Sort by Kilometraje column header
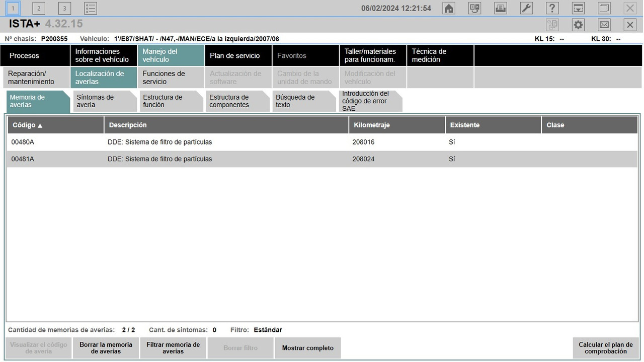Image resolution: width=644 pixels, height=362 pixels. tap(397, 125)
